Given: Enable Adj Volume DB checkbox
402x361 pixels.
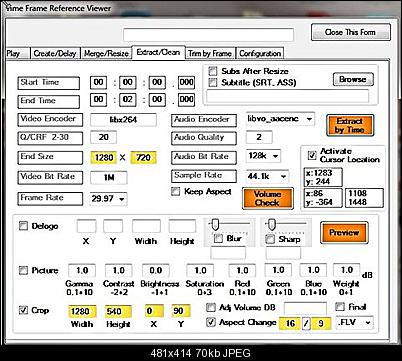Looking at the screenshot, I should [211, 307].
